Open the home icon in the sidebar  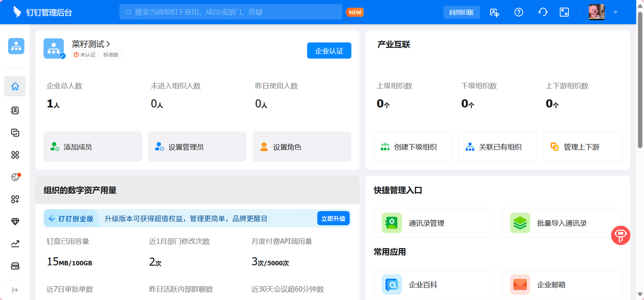(x=15, y=86)
